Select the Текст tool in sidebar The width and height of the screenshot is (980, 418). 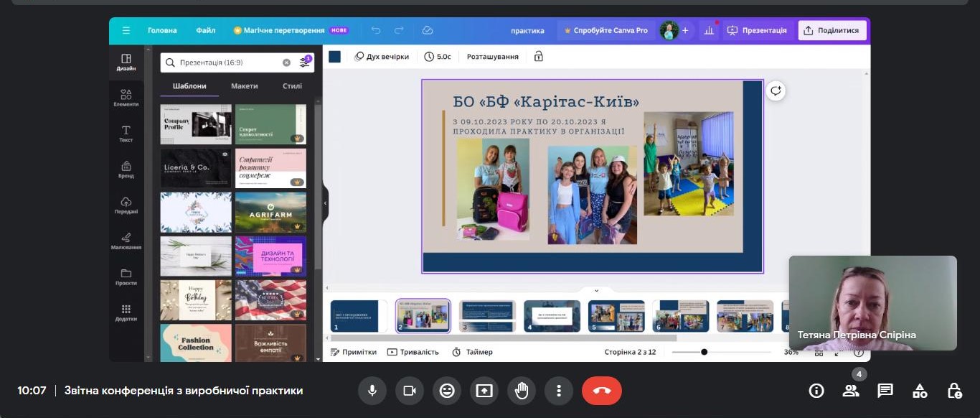tap(126, 134)
